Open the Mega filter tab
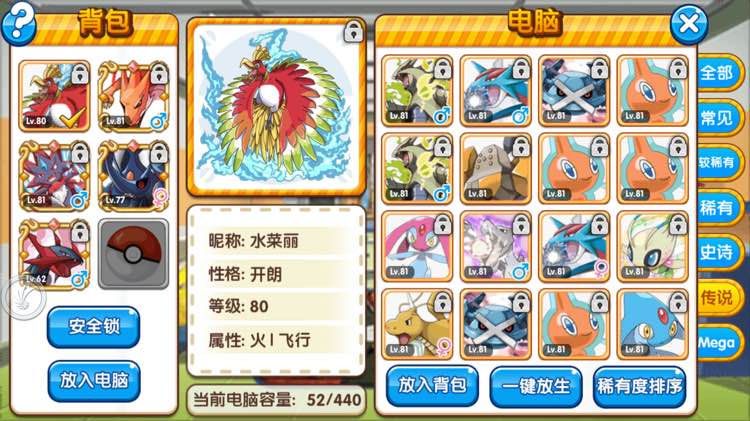The height and width of the screenshot is (421, 750). pos(719,343)
